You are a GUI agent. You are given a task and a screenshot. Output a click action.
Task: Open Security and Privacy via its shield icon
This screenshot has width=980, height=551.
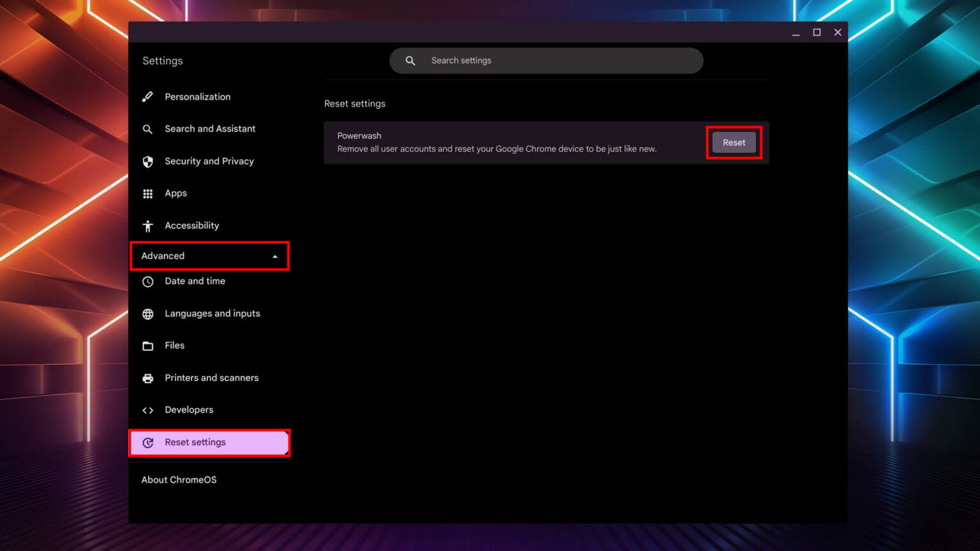click(147, 161)
